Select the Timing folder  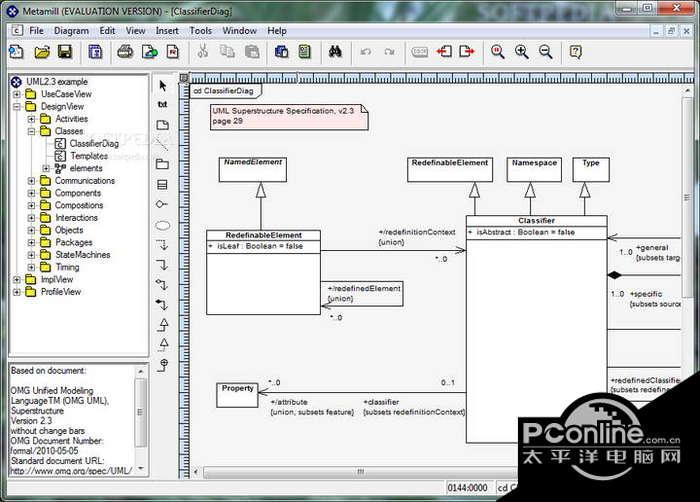pos(67,267)
